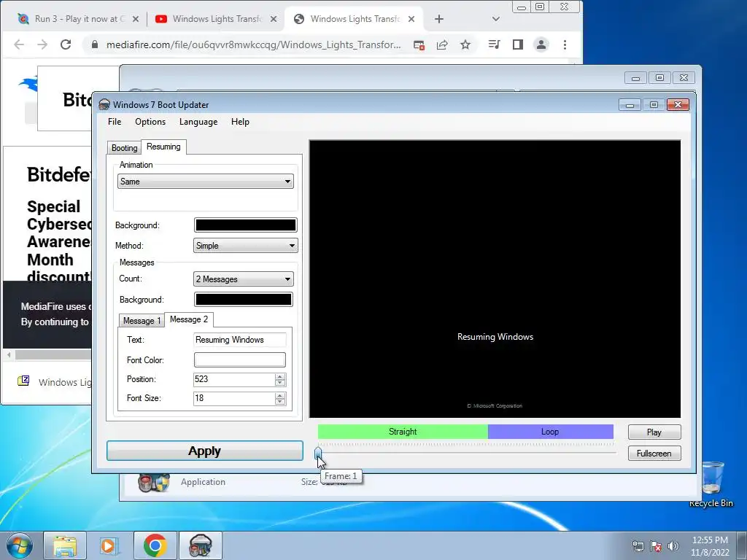Switch to the Booting tab
This screenshot has width=747, height=560.
(x=124, y=147)
